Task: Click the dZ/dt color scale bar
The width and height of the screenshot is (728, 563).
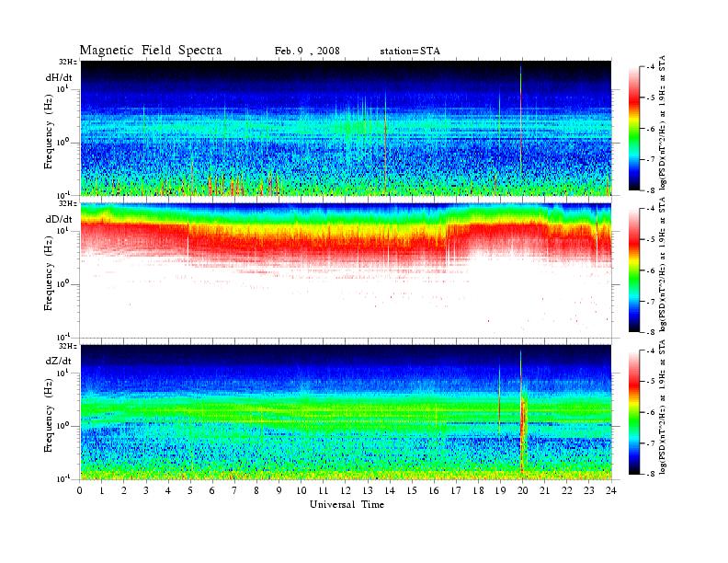Action: (x=634, y=412)
